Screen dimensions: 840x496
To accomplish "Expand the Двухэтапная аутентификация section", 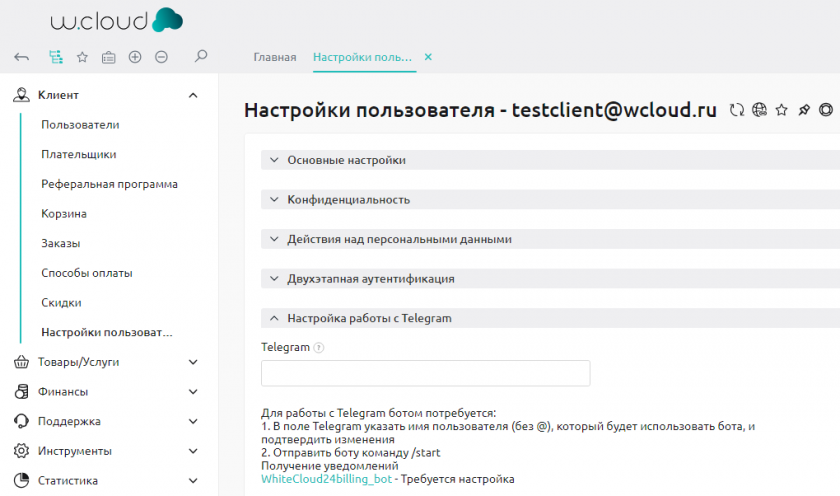I will pyautogui.click(x=370, y=278).
